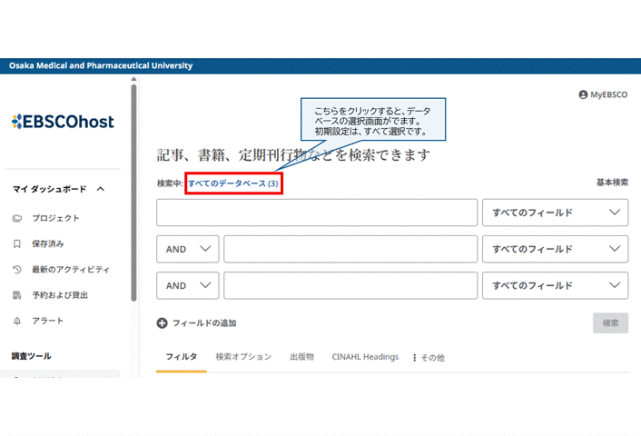Viewport: 641px width, 436px height.
Task: Click the gray 検索 button
Action: pos(610,323)
